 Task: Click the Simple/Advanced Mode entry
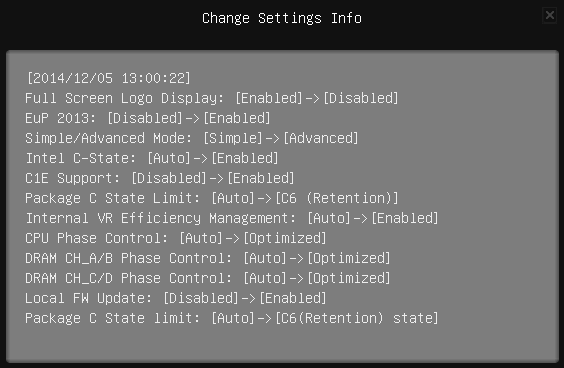[192, 138]
